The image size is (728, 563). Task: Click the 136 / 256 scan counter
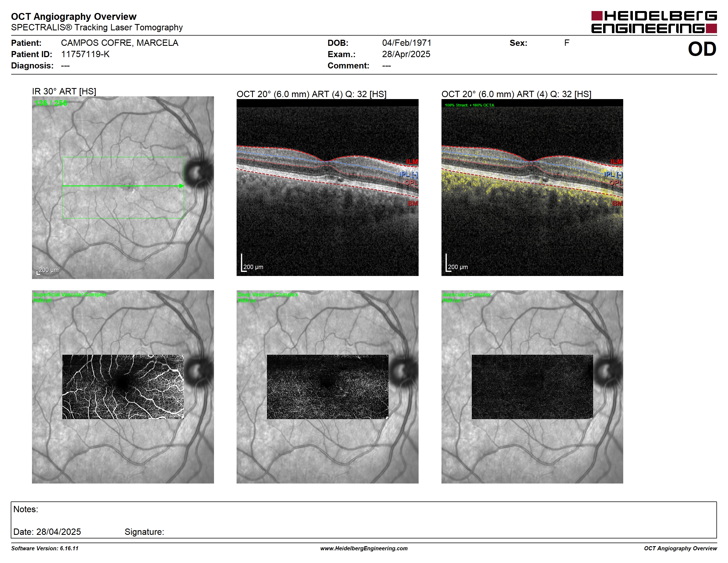click(x=51, y=103)
